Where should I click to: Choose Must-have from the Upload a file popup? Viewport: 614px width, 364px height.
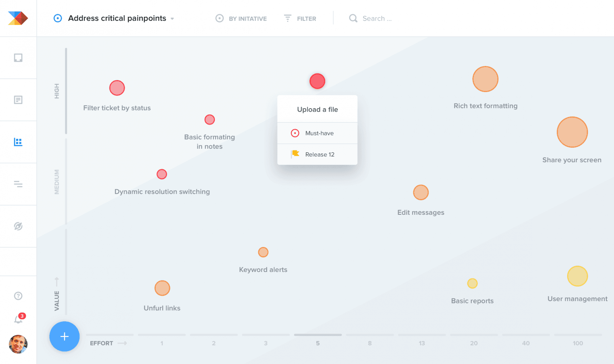point(319,133)
